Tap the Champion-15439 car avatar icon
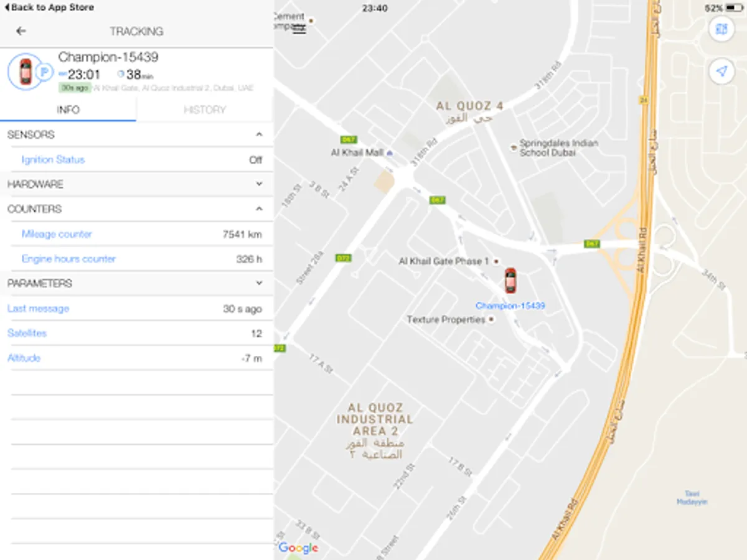The height and width of the screenshot is (560, 747). (x=25, y=72)
